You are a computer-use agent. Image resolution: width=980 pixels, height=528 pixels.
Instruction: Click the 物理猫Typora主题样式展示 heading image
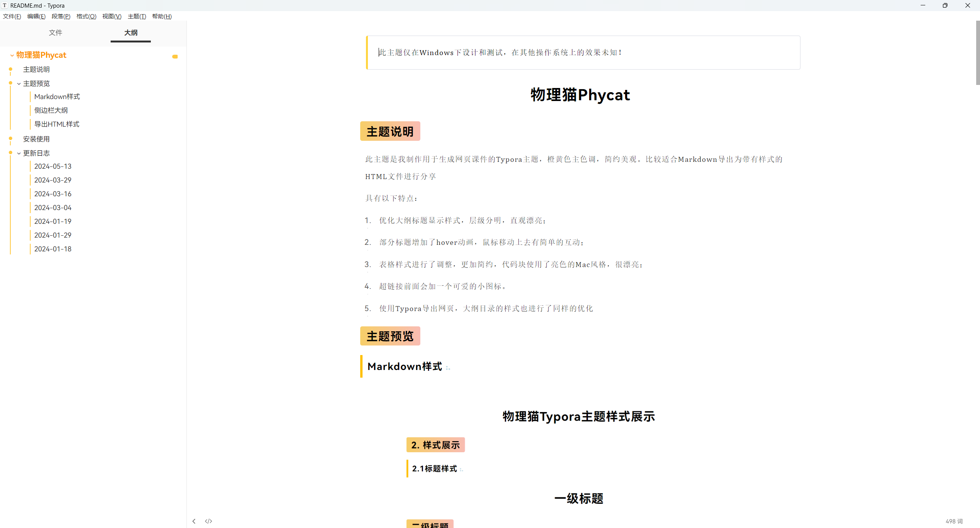(x=578, y=416)
